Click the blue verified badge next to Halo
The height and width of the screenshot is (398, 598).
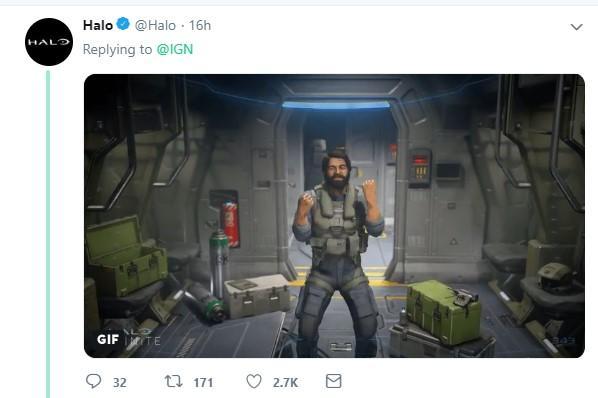pos(123,24)
